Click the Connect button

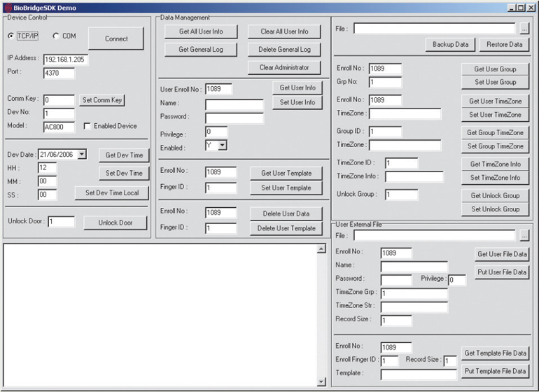pyautogui.click(x=116, y=39)
